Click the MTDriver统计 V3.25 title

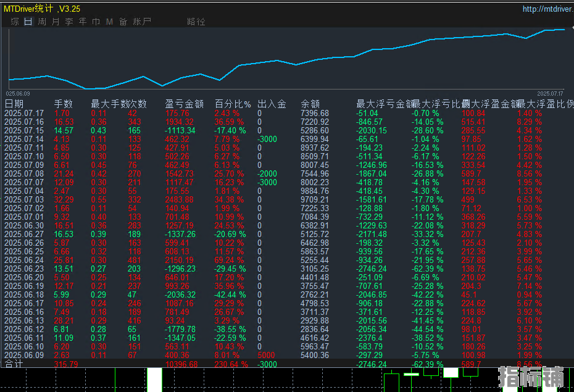click(x=42, y=9)
